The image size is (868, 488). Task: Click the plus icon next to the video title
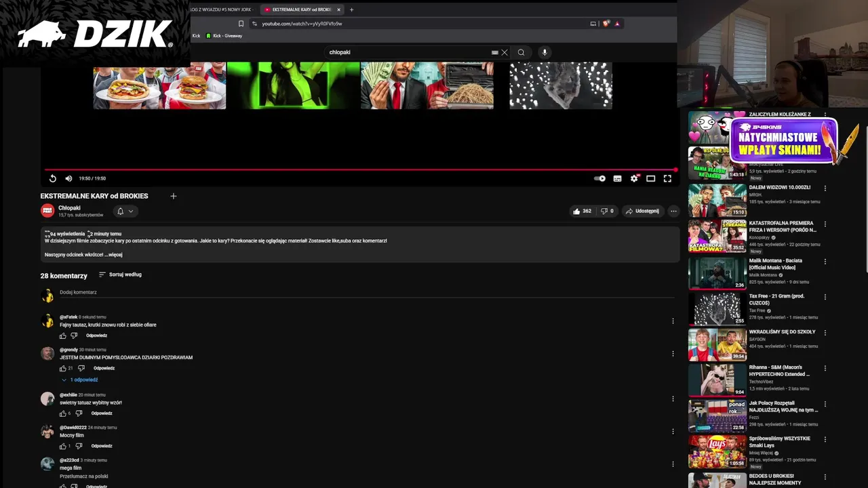coord(173,196)
